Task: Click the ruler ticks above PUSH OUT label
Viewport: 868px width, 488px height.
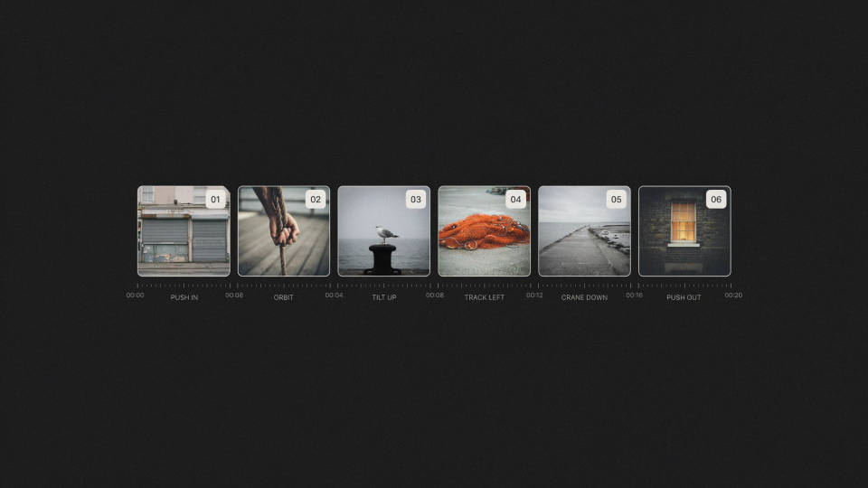Action: [x=684, y=286]
